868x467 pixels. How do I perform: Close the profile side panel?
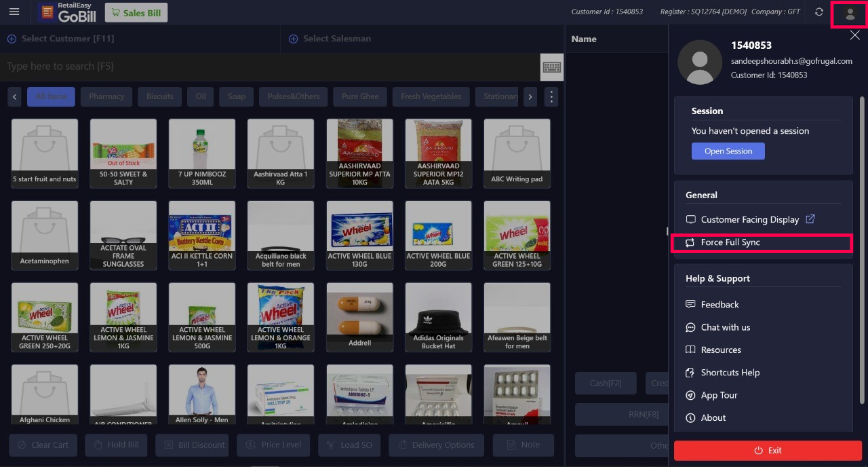pyautogui.click(x=854, y=35)
